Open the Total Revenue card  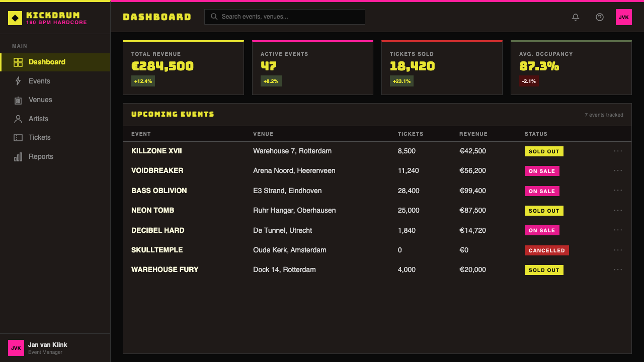point(183,67)
